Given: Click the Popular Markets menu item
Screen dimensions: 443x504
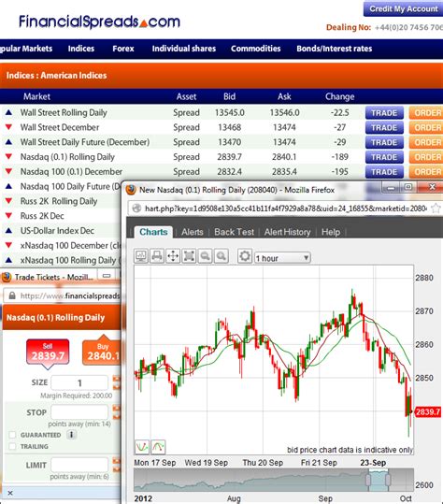Looking at the screenshot, I should (26, 49).
